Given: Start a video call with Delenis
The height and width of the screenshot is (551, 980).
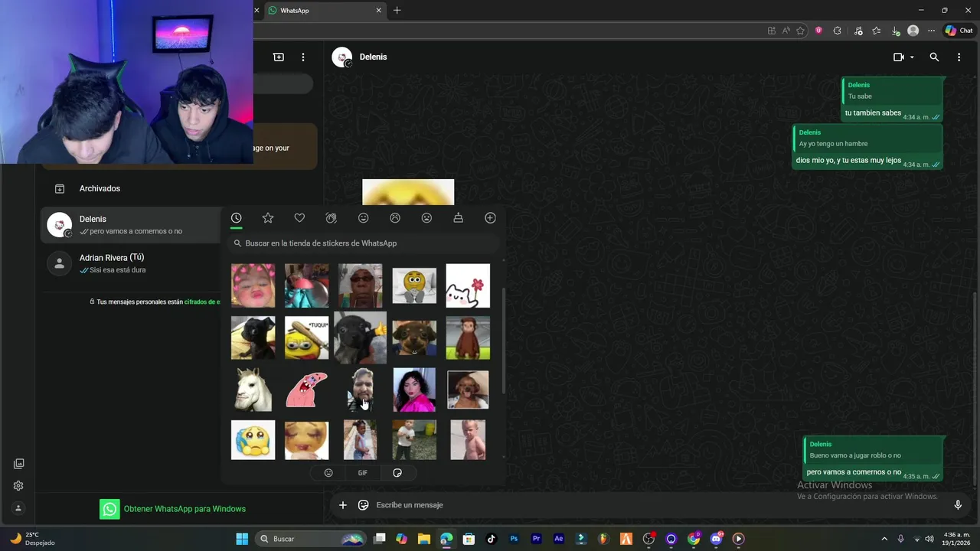Looking at the screenshot, I should pyautogui.click(x=899, y=57).
